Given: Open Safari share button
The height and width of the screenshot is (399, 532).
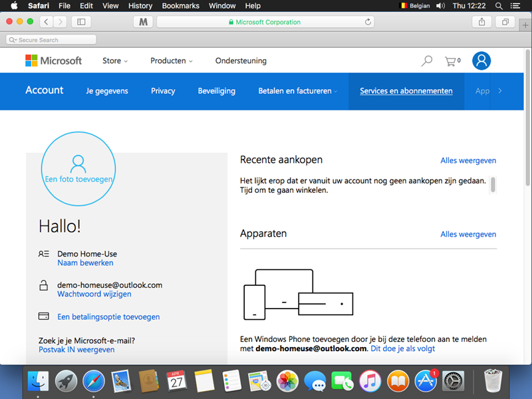Looking at the screenshot, I should coord(481,22).
